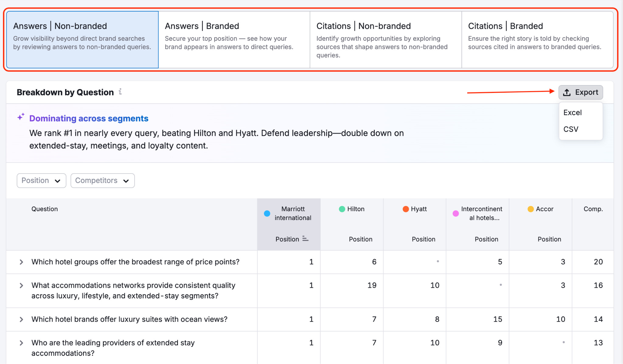This screenshot has height=364, width=623.
Task: Expand the extended stay accommodations question row
Action: [x=21, y=343]
